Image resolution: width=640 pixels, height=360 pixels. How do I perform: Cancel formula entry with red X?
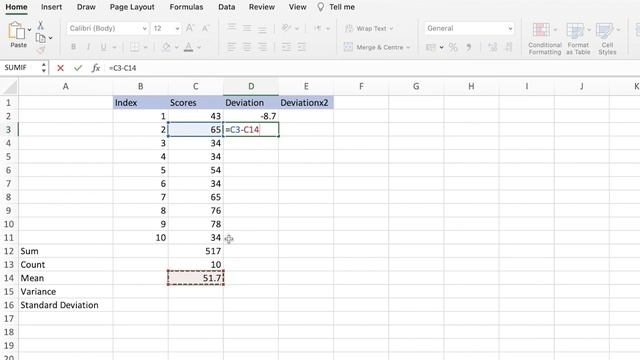click(60, 68)
